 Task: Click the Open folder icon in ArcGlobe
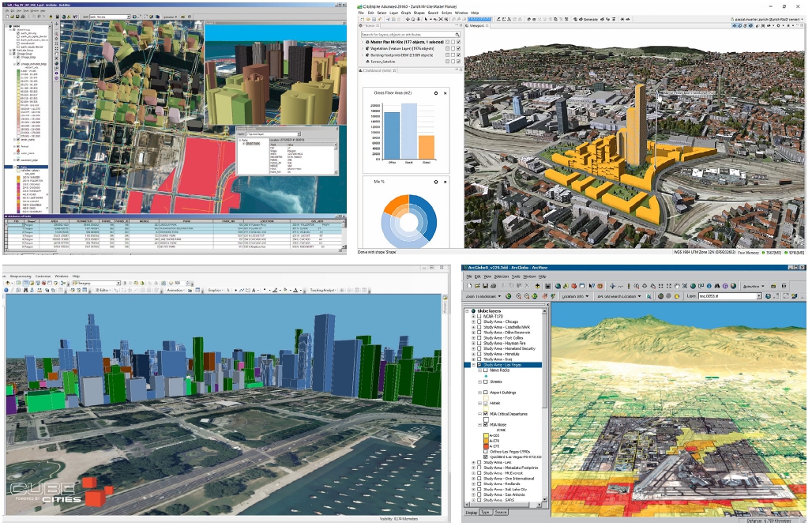point(477,286)
